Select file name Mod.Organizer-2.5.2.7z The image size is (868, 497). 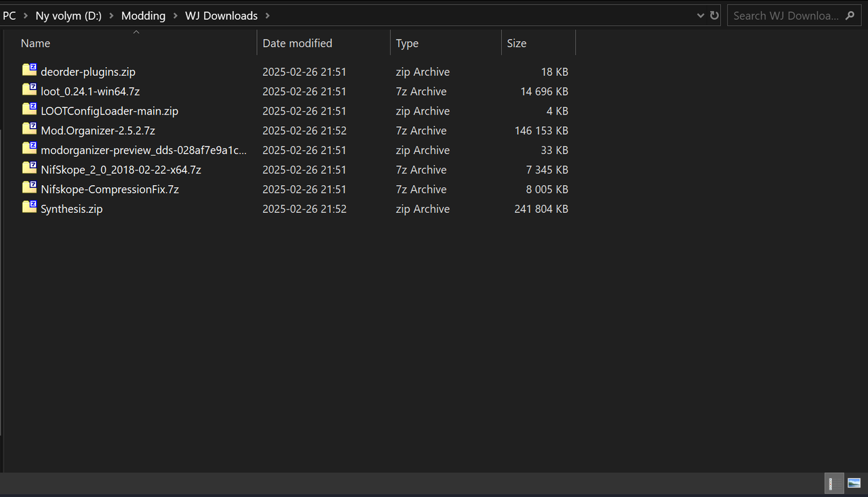[x=98, y=131]
